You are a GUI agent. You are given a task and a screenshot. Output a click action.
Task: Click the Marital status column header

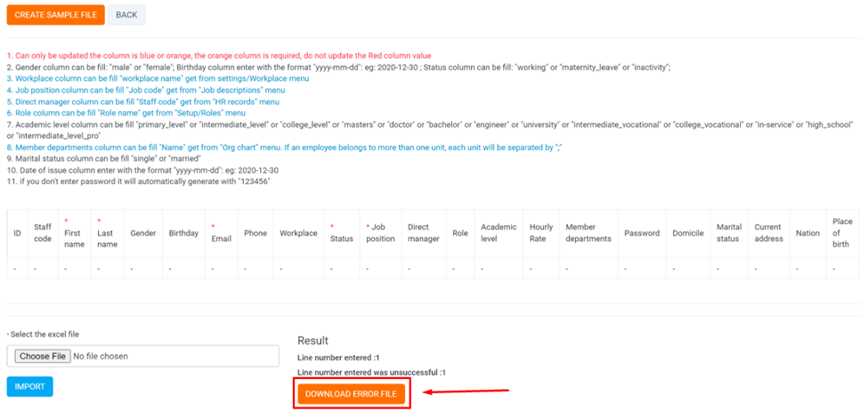point(728,233)
